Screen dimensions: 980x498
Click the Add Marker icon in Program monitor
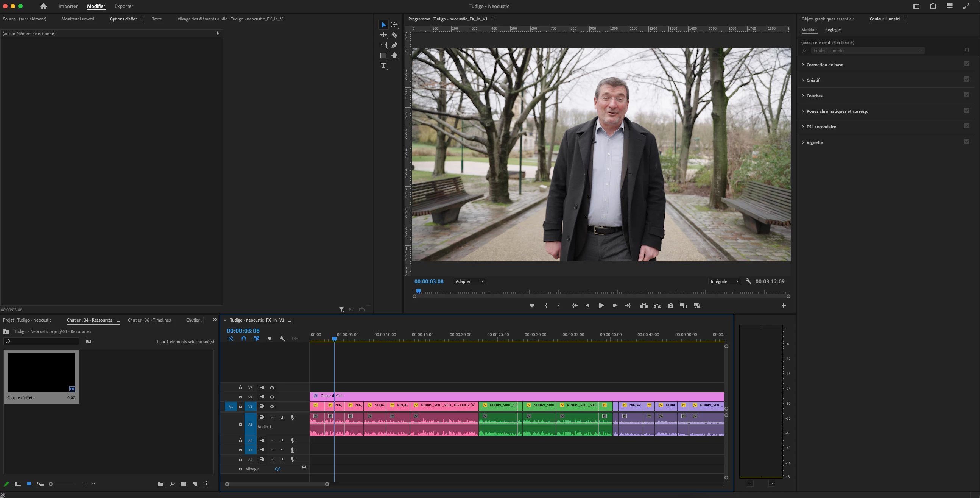(x=532, y=306)
